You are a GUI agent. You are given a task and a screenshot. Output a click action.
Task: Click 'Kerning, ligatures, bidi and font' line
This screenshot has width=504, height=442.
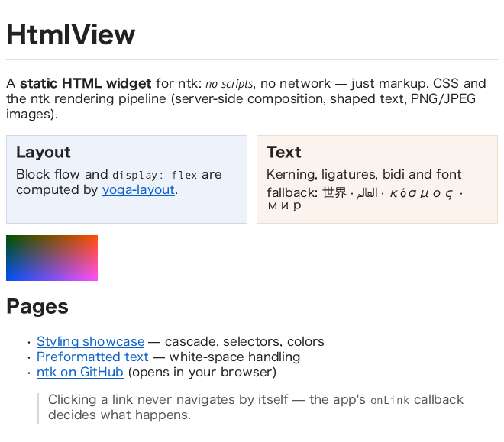point(363,174)
